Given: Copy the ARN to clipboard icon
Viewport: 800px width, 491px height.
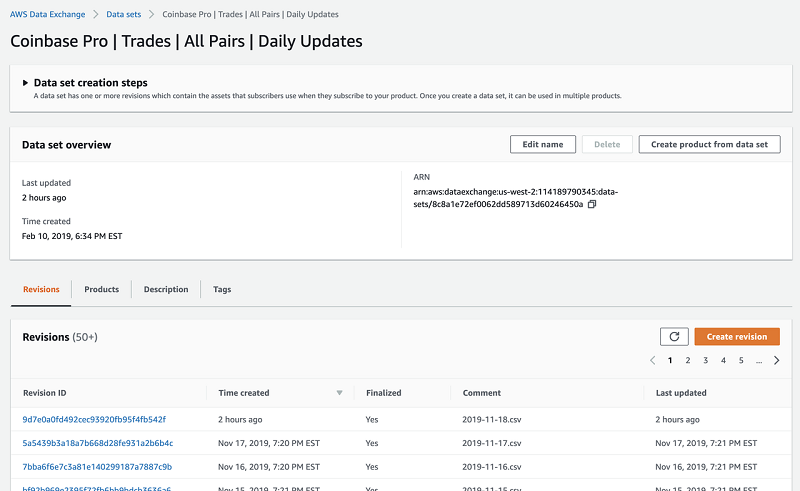Looking at the screenshot, I should pyautogui.click(x=592, y=204).
